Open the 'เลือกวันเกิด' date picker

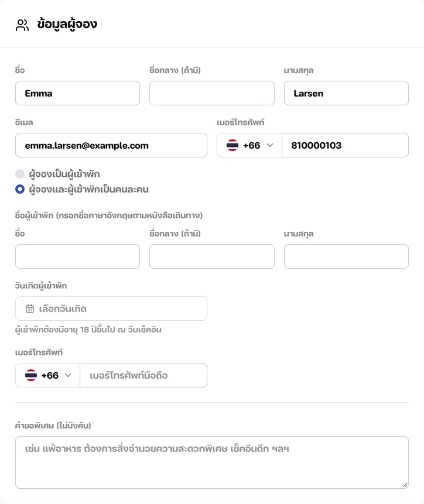111,308
